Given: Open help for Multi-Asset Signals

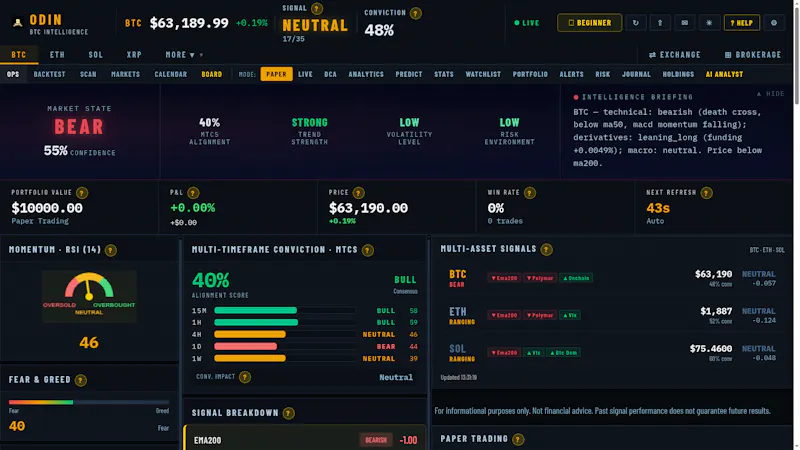Looking at the screenshot, I should (x=546, y=249).
